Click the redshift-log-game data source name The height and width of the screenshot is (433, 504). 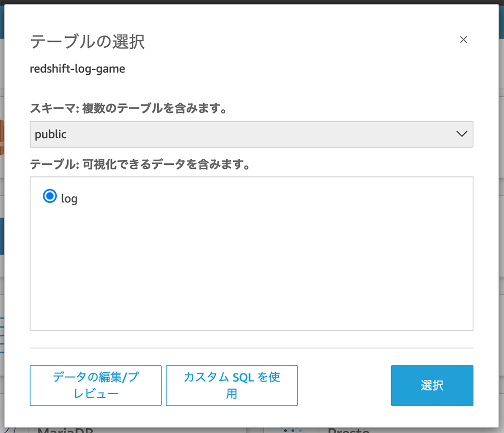pos(78,69)
